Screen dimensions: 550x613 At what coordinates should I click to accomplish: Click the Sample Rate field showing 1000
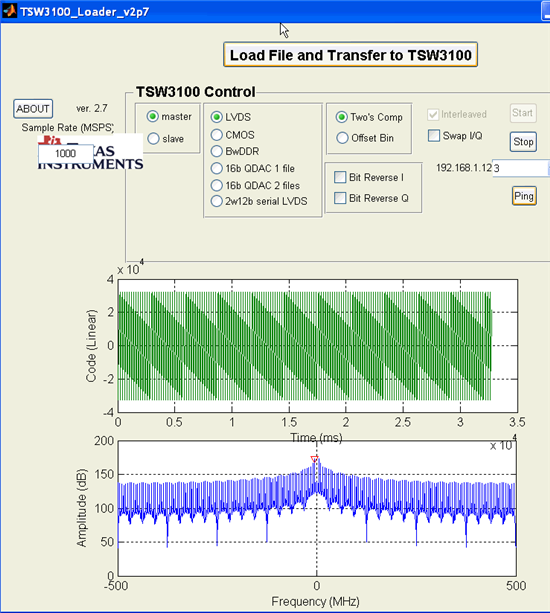[x=66, y=153]
